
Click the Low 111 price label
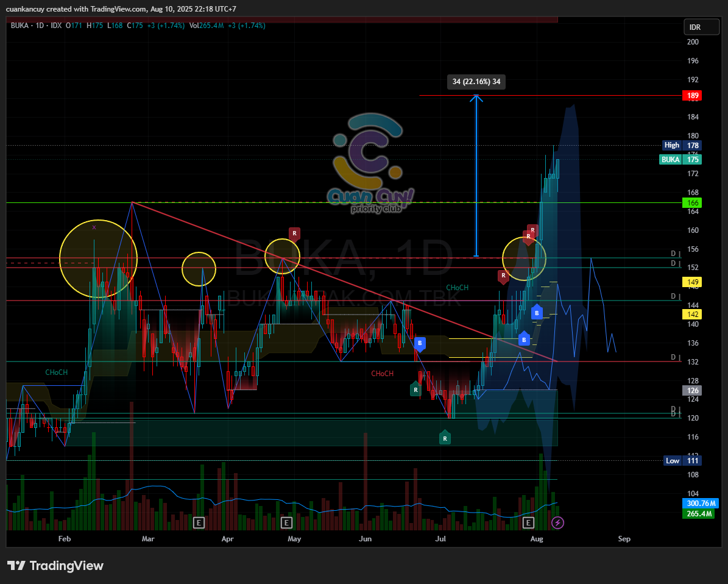682,461
